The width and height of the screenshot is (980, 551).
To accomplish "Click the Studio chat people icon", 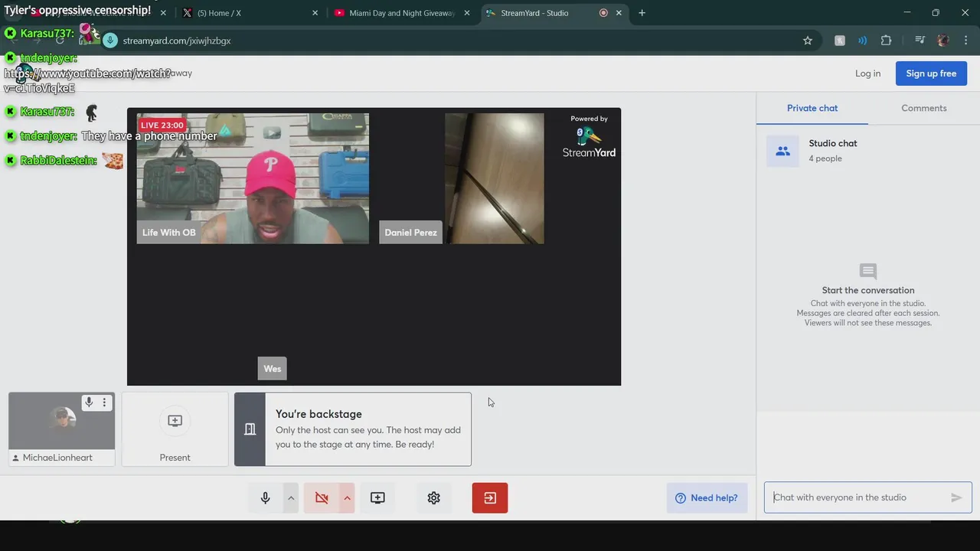I will tap(782, 151).
